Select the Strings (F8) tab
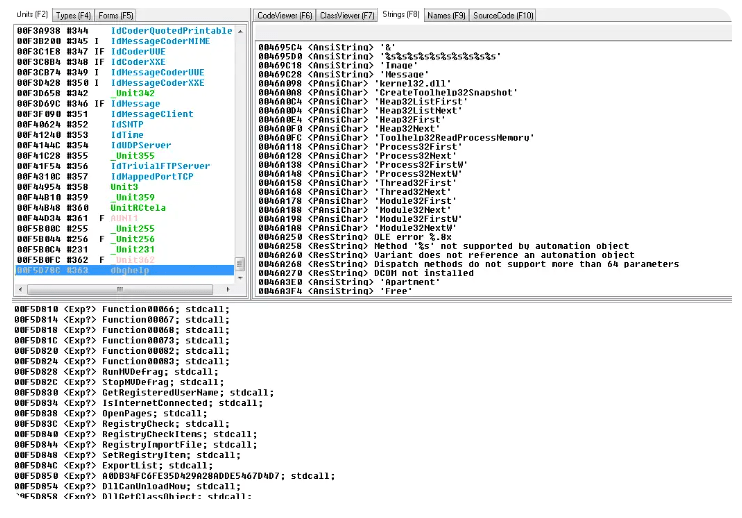Viewport: 742px width, 518px height. tap(401, 15)
